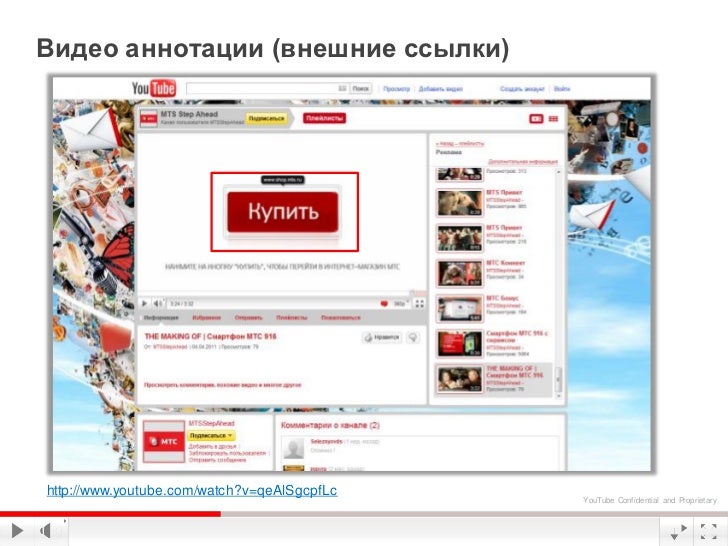The height and width of the screenshot is (546, 728).
Task: Click the YouTube logo
Action: (154, 88)
